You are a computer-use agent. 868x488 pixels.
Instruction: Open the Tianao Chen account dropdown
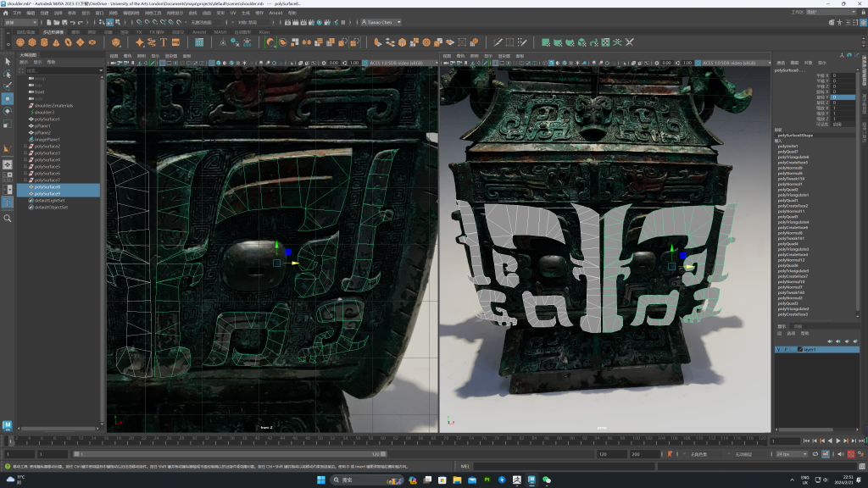point(381,22)
